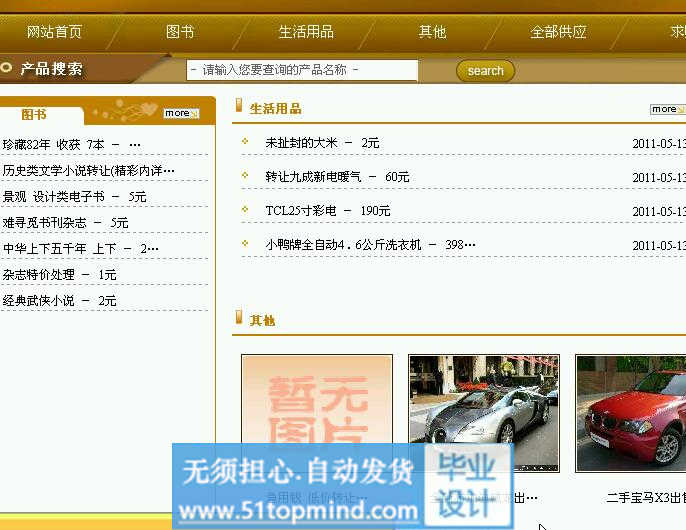
Task: Click bullet icon beside 转让九成新电暖气
Action: 245,175
